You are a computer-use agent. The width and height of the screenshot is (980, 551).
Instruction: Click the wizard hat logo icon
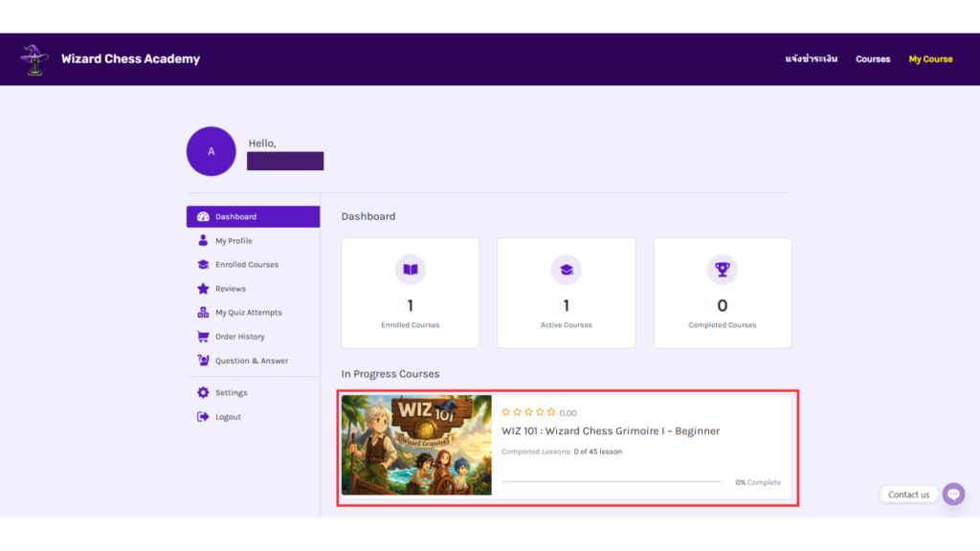click(34, 58)
